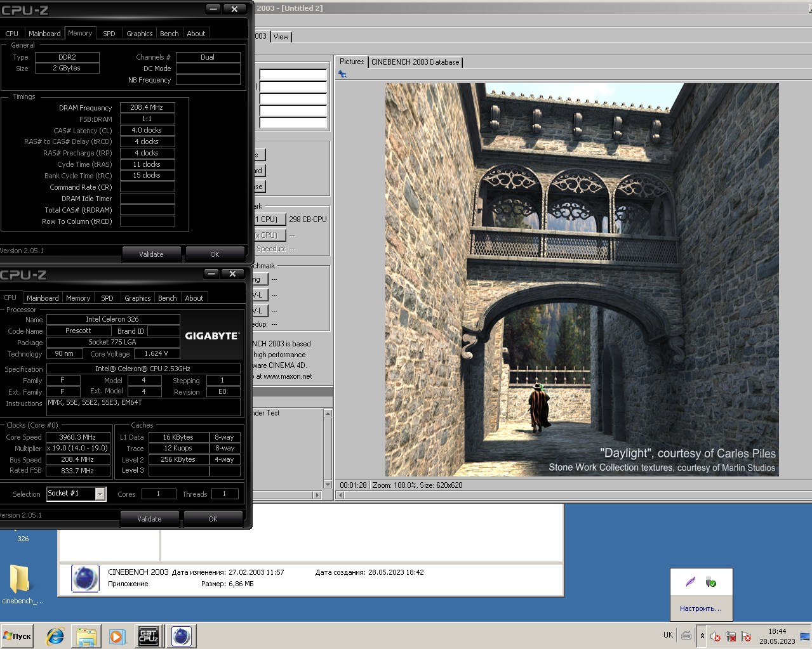Click the blue pin icon under Pictures tab
The image size is (812, 649).
tap(342, 74)
